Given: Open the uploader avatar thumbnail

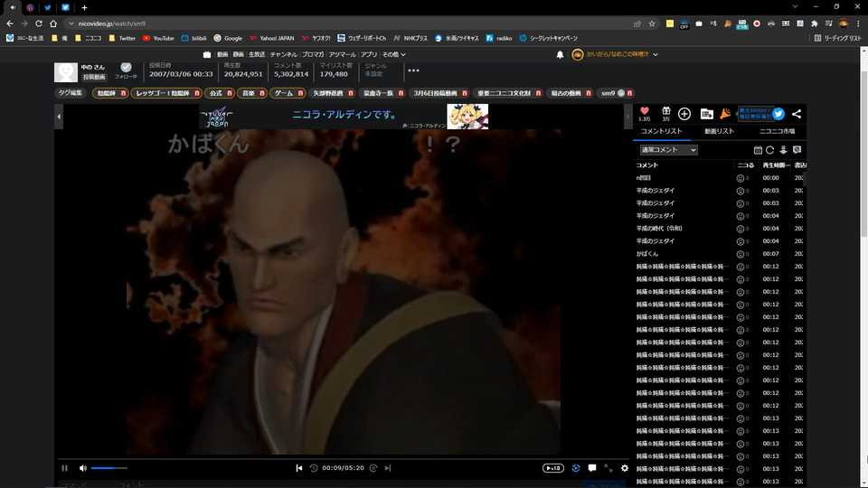Looking at the screenshot, I should coord(66,72).
